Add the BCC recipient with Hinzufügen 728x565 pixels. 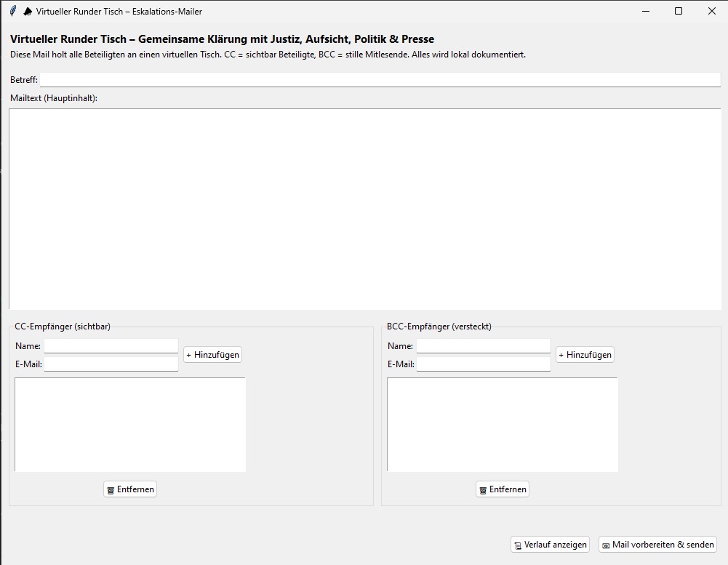[x=585, y=355]
